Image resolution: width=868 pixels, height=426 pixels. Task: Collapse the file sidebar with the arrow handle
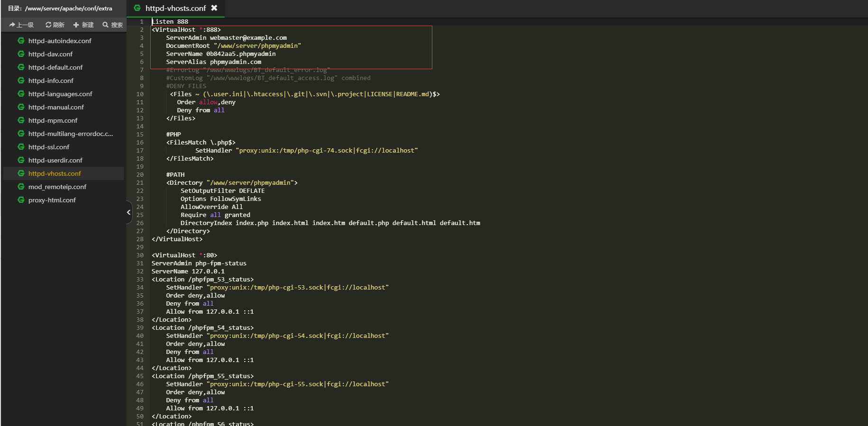point(129,212)
